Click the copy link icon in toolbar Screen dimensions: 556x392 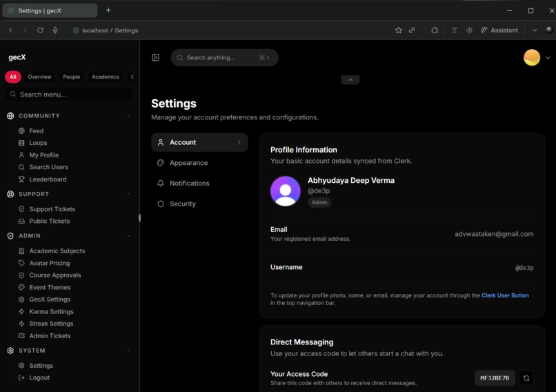[412, 30]
